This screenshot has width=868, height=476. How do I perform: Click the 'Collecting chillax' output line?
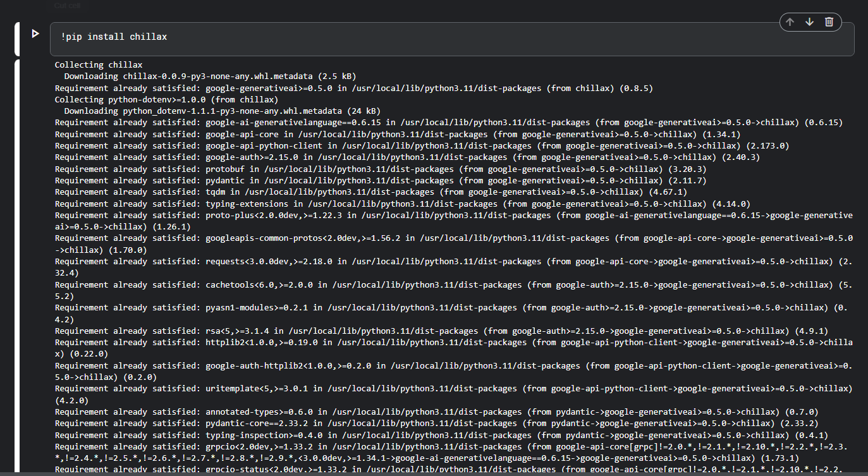(x=99, y=64)
